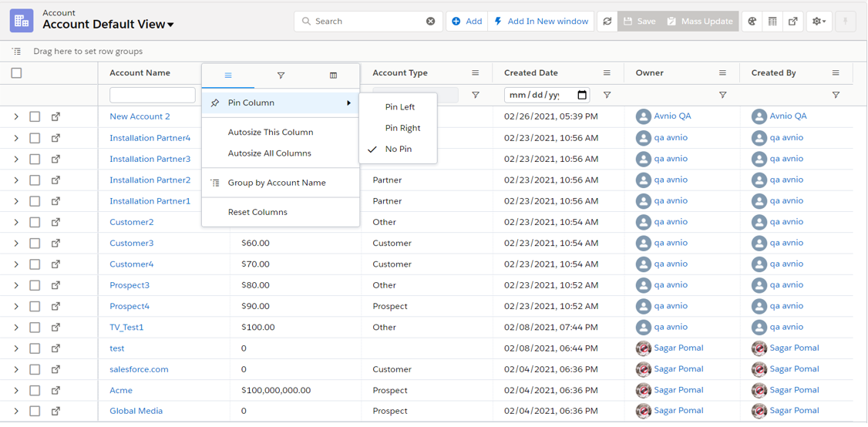Select the checkbox for Acme row
Screen dimensions: 868x427
point(35,390)
